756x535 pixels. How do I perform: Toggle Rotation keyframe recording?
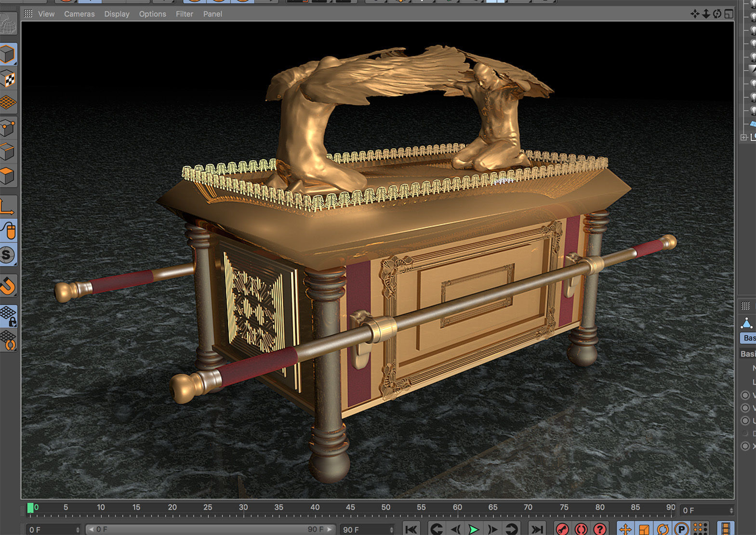[663, 529]
